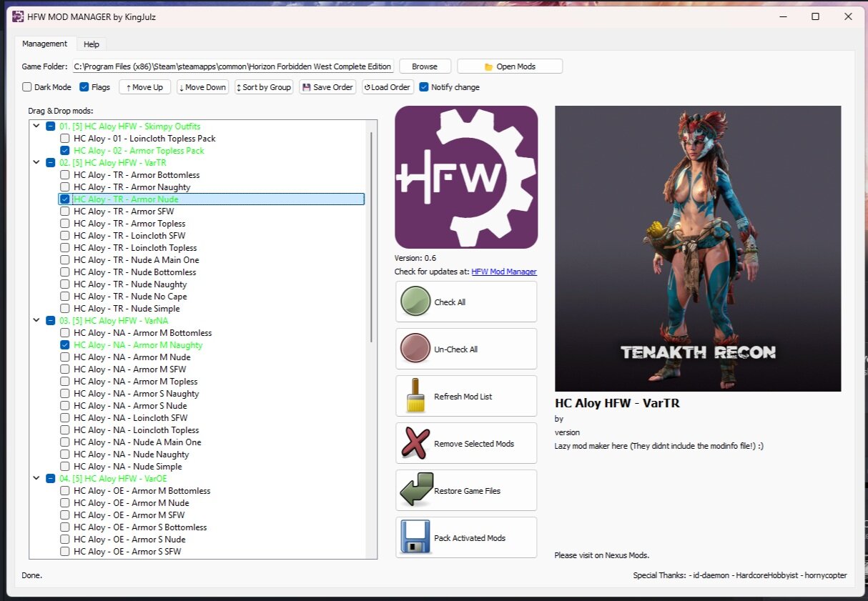Open Mods using the folder icon button
The height and width of the screenshot is (601, 868).
509,66
